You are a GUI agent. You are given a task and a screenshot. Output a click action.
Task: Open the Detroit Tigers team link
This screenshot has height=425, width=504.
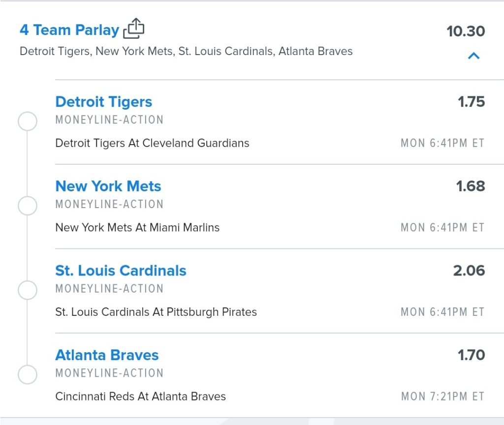(x=103, y=102)
